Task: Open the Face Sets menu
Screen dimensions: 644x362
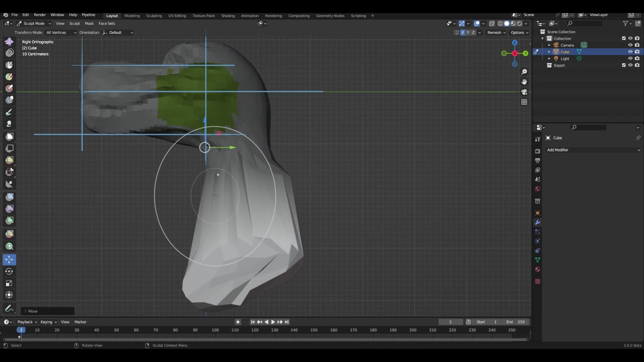Action: click(107, 24)
